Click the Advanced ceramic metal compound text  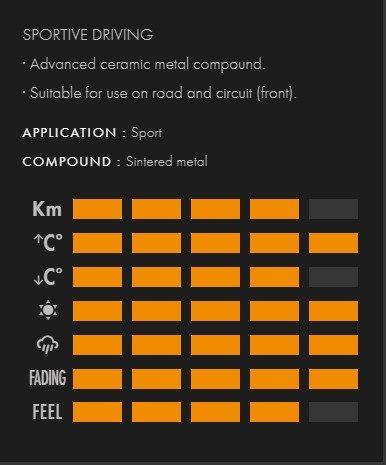147,64
